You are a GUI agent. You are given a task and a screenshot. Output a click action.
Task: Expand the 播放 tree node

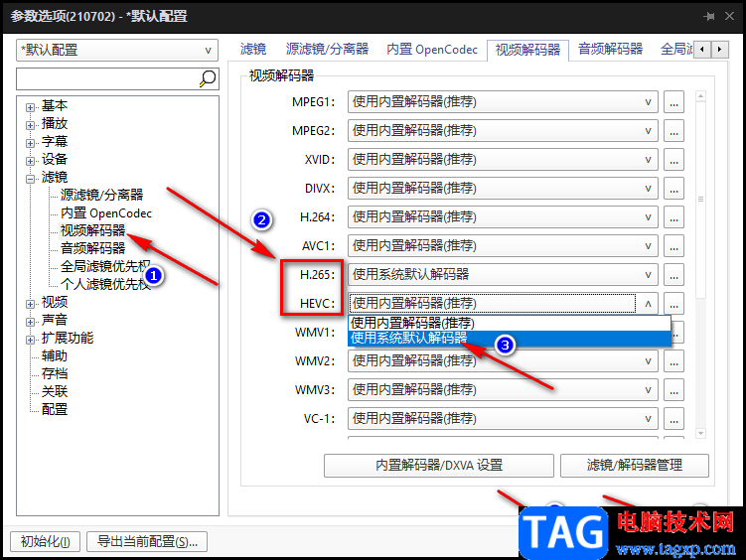coord(30,125)
